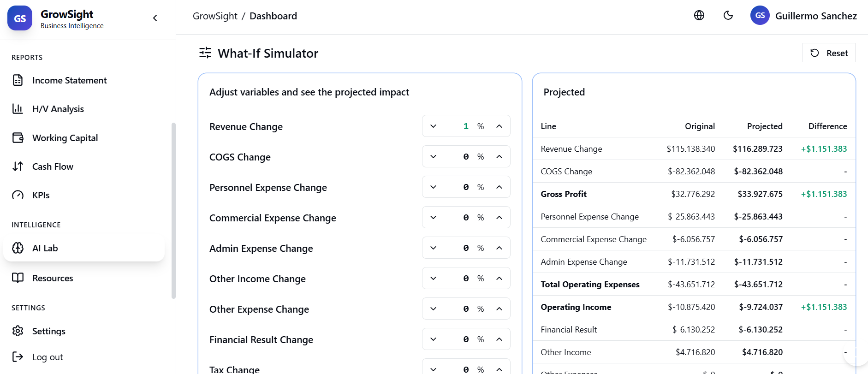Select Revenue Change difference +$1.151.383
Viewport: 868px width, 374px height.
coord(824,149)
